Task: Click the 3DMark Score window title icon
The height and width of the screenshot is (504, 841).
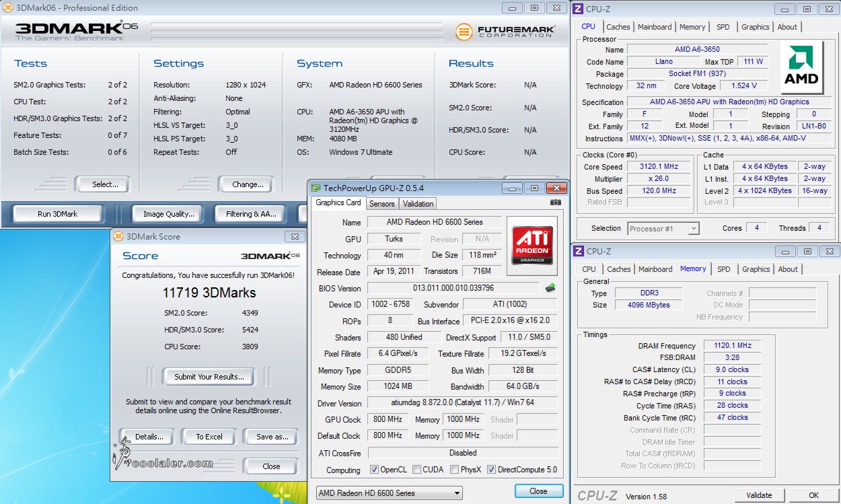Action: (118, 236)
